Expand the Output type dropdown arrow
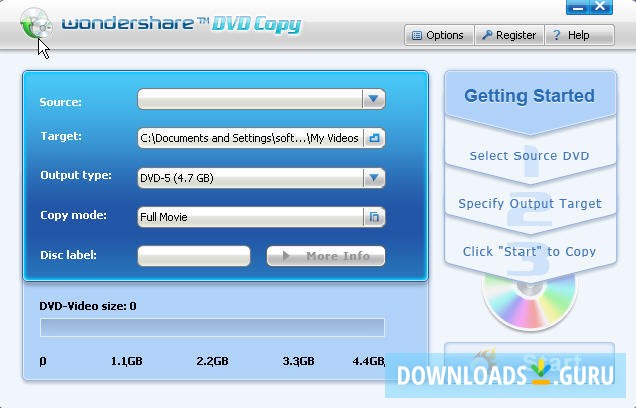The width and height of the screenshot is (636, 408). click(x=374, y=178)
